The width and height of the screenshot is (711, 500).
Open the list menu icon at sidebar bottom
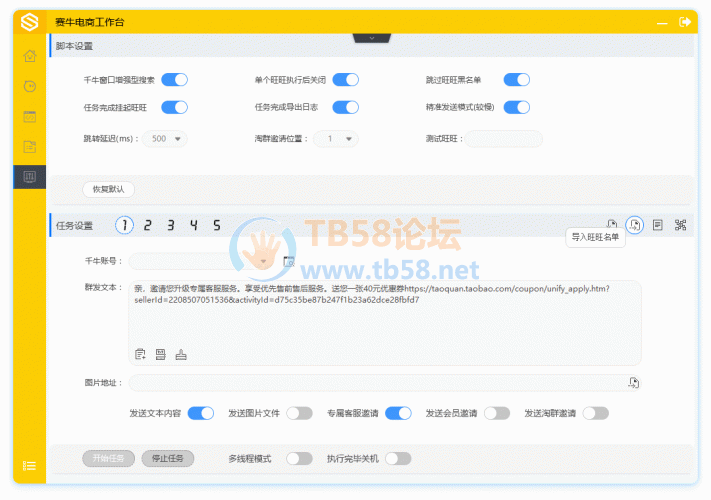(x=29, y=466)
